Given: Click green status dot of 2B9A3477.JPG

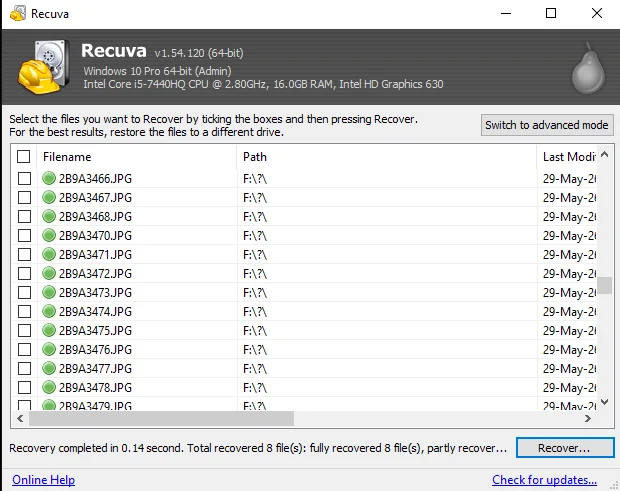Looking at the screenshot, I should pyautogui.click(x=49, y=368).
